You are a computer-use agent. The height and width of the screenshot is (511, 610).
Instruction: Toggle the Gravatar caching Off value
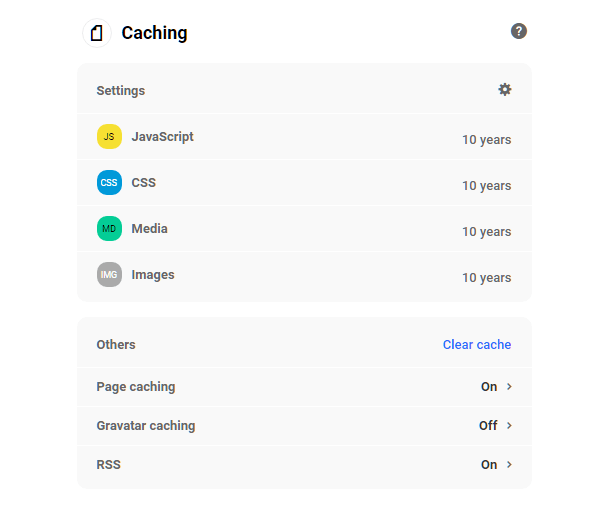[x=488, y=426]
